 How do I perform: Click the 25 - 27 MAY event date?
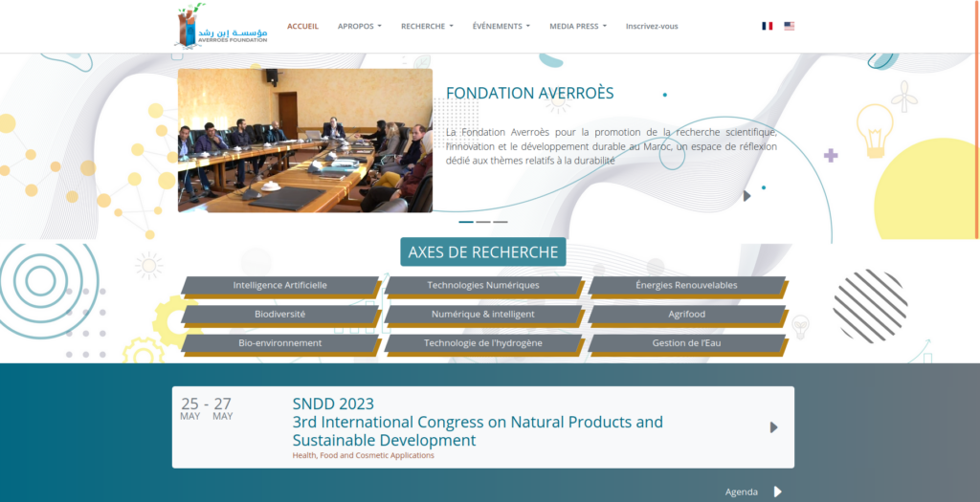click(x=207, y=409)
